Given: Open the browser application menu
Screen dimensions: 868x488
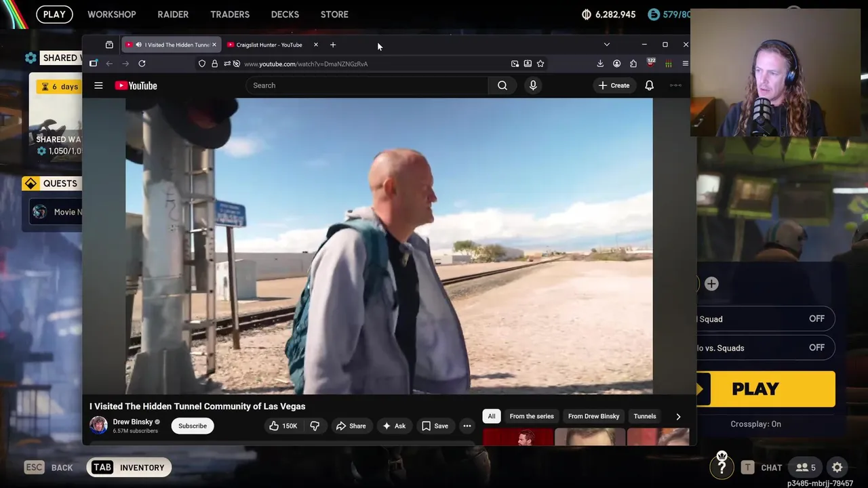Looking at the screenshot, I should point(685,64).
